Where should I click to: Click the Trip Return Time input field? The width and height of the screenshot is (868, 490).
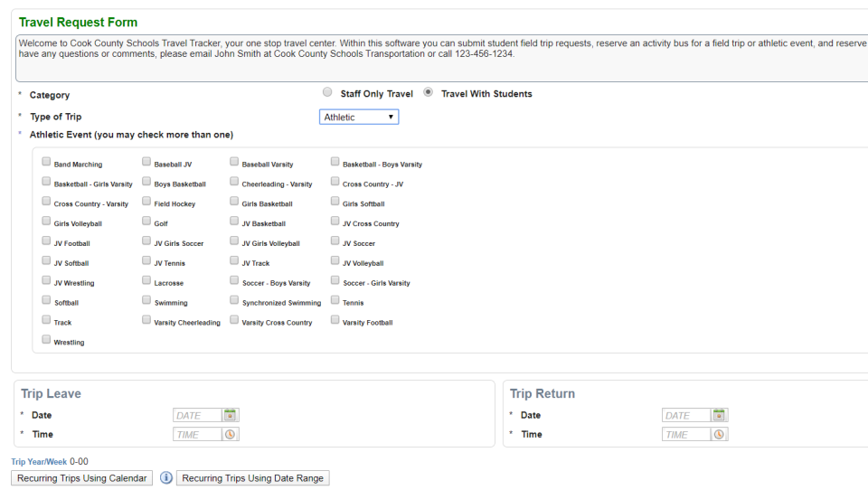point(686,435)
